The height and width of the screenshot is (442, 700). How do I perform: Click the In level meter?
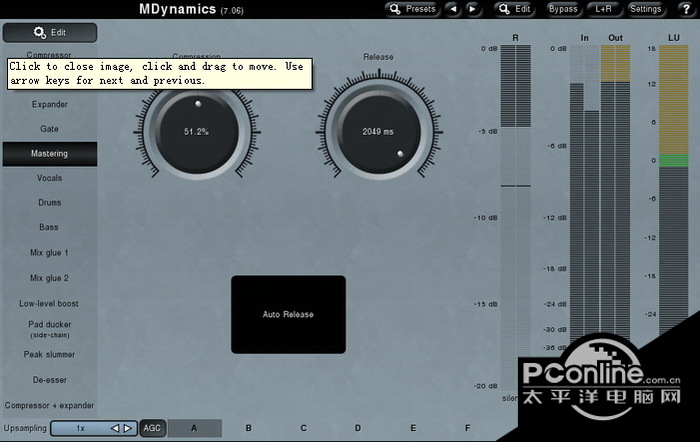(x=585, y=192)
